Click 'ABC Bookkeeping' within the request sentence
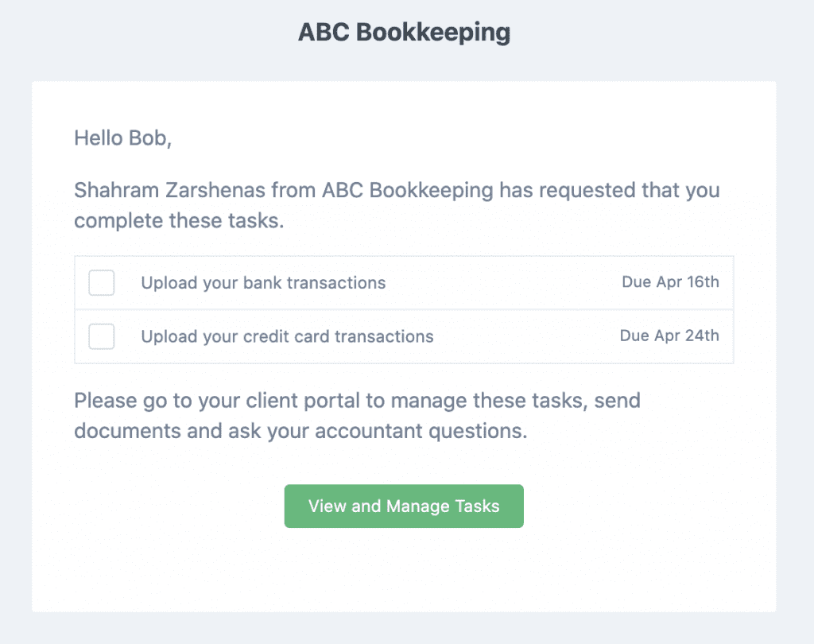This screenshot has height=644, width=814. click(x=408, y=191)
